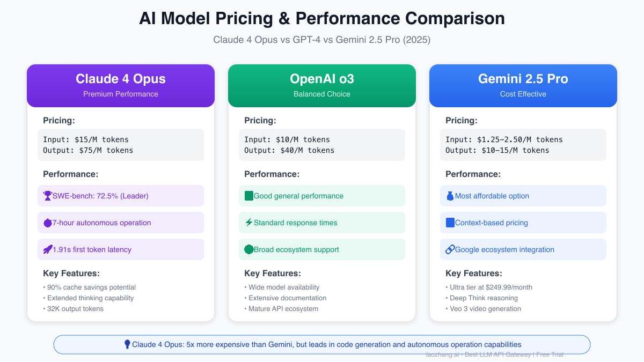Viewport: 644px width, 362px height.
Task: Click the AI Model Pricing & Performance Comparison title
Action: tap(322, 18)
